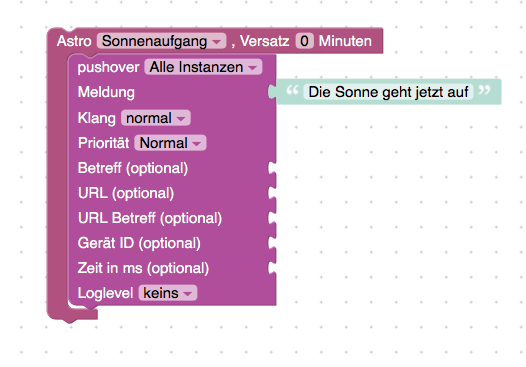Open the Loglevel keins dropdown
526x367 pixels.
pos(167,293)
